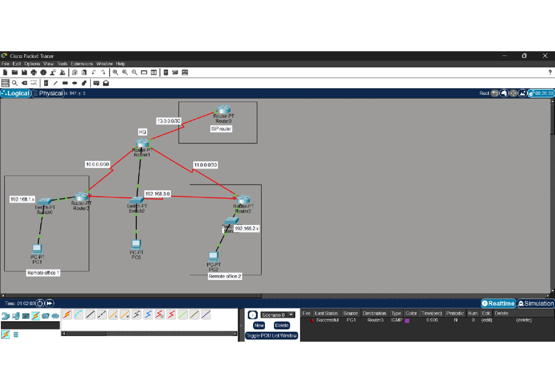
Task: Select the console cable connection
Action: point(79,315)
